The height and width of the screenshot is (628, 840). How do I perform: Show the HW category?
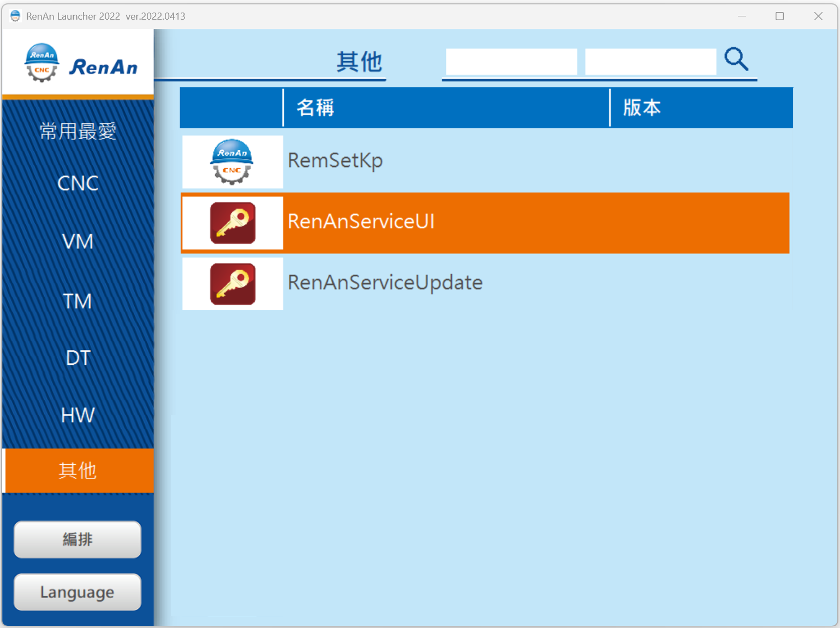[78, 415]
